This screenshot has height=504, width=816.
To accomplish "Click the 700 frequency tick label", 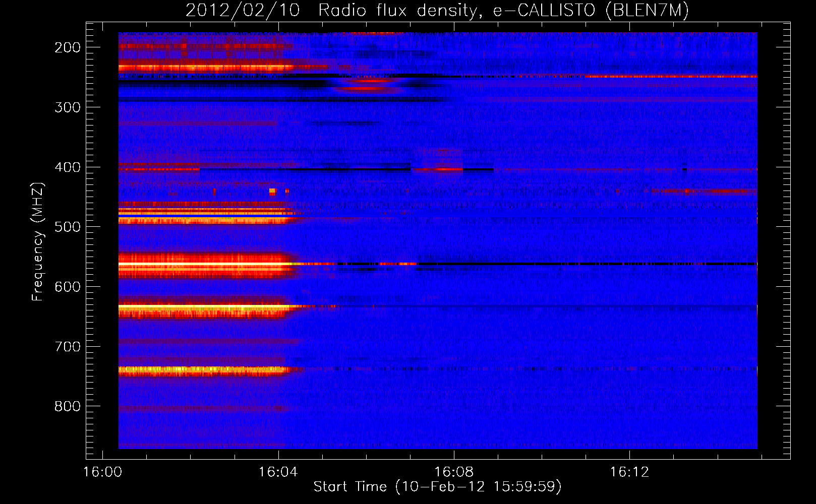I will point(68,347).
